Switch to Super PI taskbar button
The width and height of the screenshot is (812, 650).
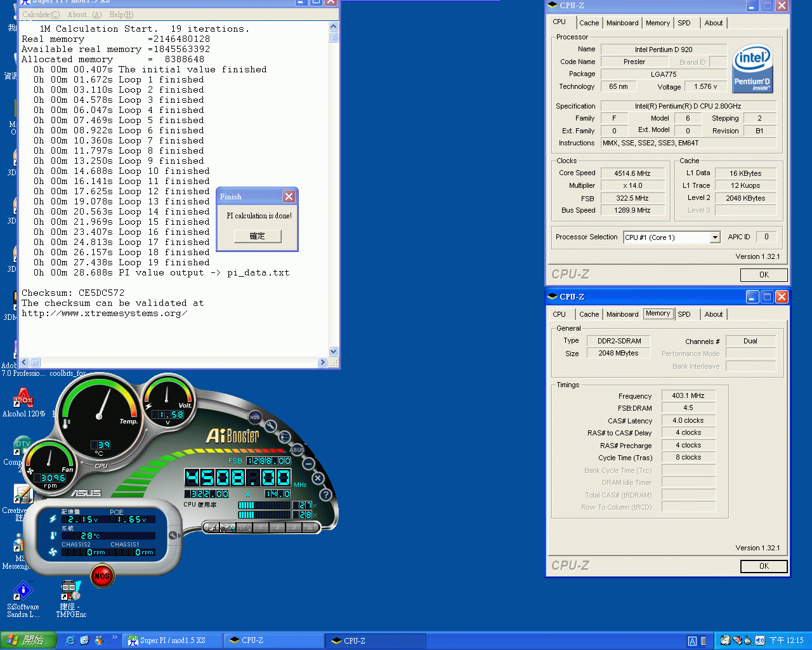coord(172,640)
